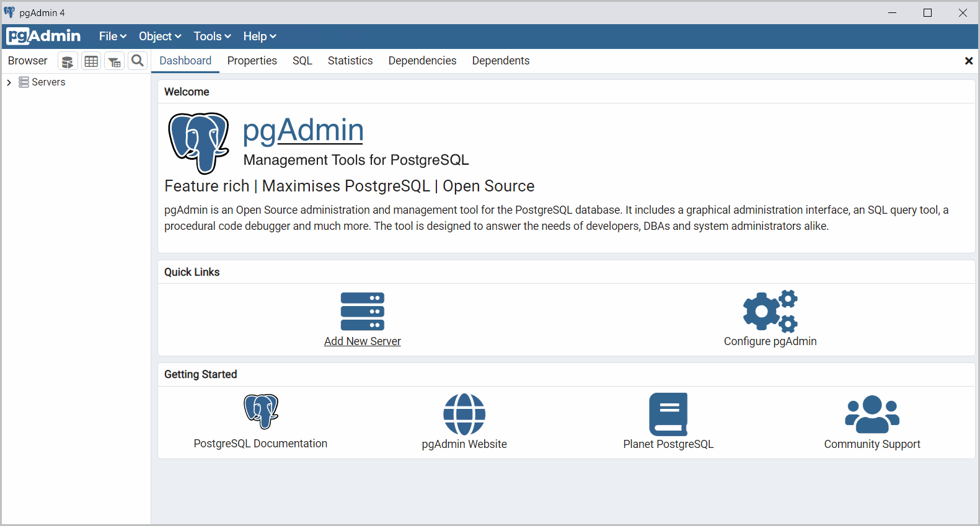Switch to the Properties tab
The image size is (980, 526).
pyautogui.click(x=252, y=61)
